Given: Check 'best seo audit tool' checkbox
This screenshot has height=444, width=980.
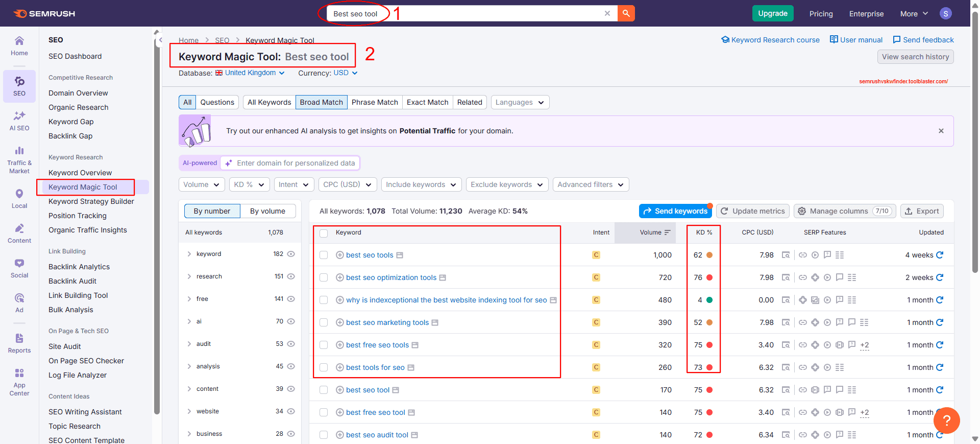Looking at the screenshot, I should pyautogui.click(x=324, y=435).
